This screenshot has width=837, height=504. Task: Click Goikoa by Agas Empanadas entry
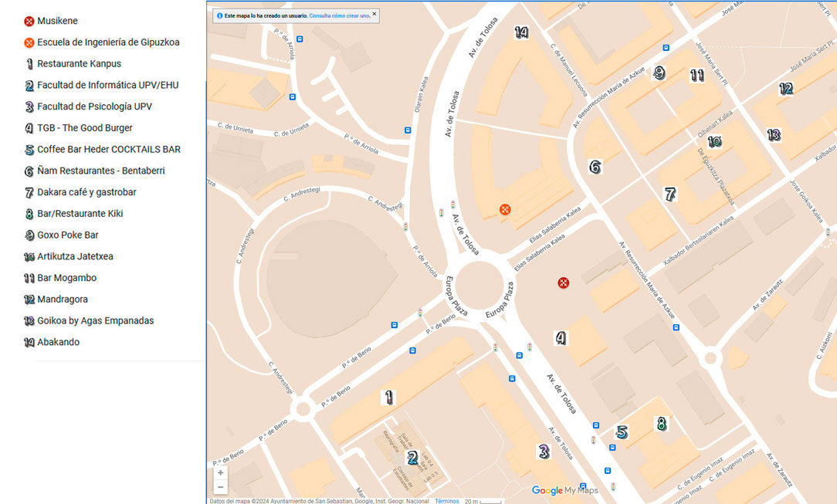coord(95,321)
